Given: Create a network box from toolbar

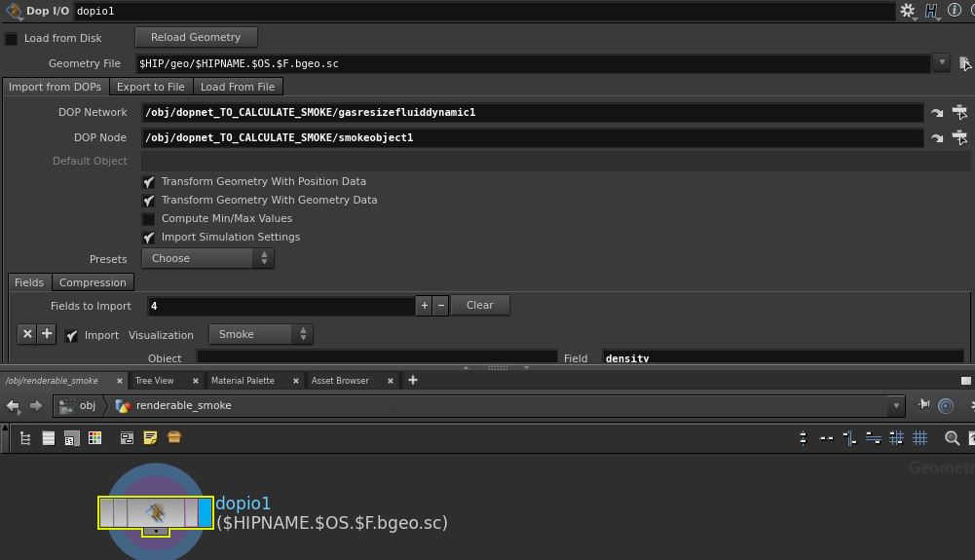Looking at the screenshot, I should pos(127,438).
